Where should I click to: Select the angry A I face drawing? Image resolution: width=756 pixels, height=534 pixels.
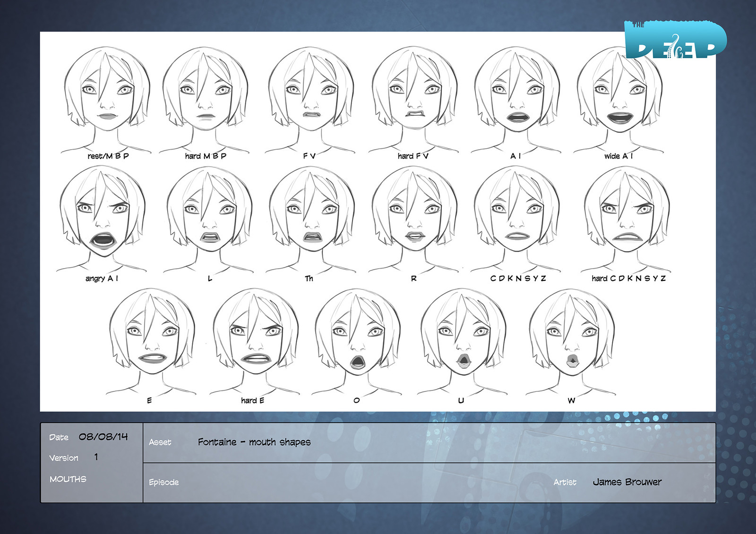pyautogui.click(x=103, y=219)
